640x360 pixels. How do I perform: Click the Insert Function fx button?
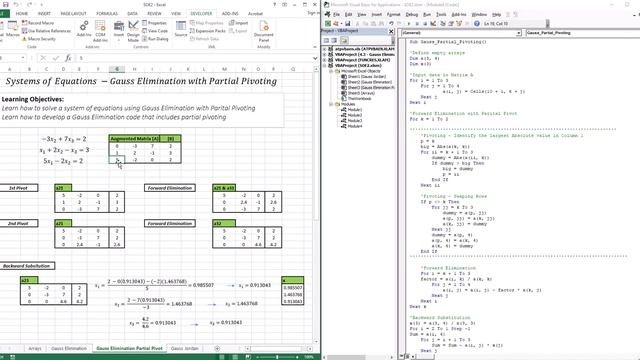click(68, 58)
